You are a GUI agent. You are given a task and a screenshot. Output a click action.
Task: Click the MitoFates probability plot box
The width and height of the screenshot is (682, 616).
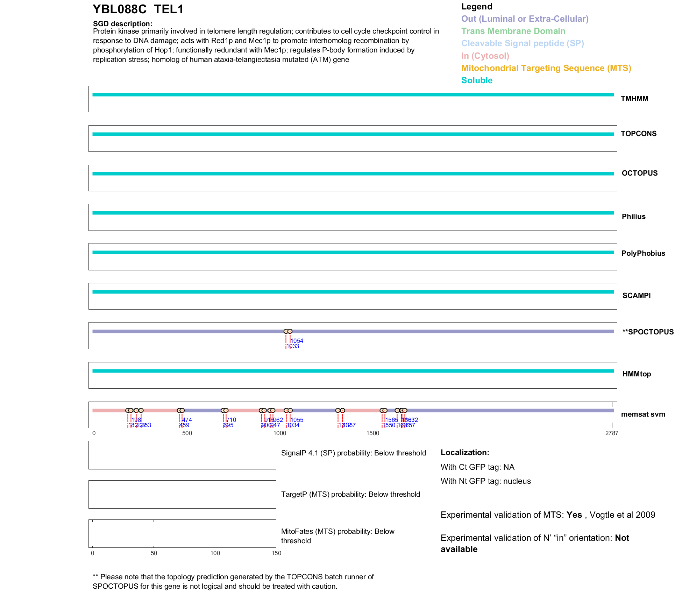point(182,533)
